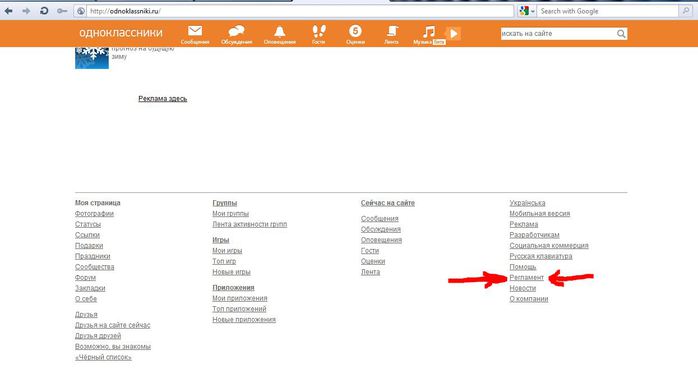Open the 'Русская клавиатура' link

(x=541, y=256)
